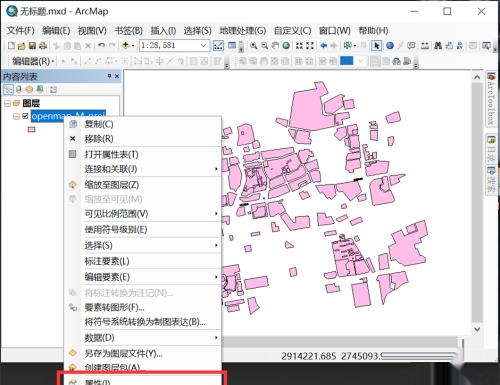
Task: Open the Select Features tool dropdown arrow
Action: (x=354, y=46)
